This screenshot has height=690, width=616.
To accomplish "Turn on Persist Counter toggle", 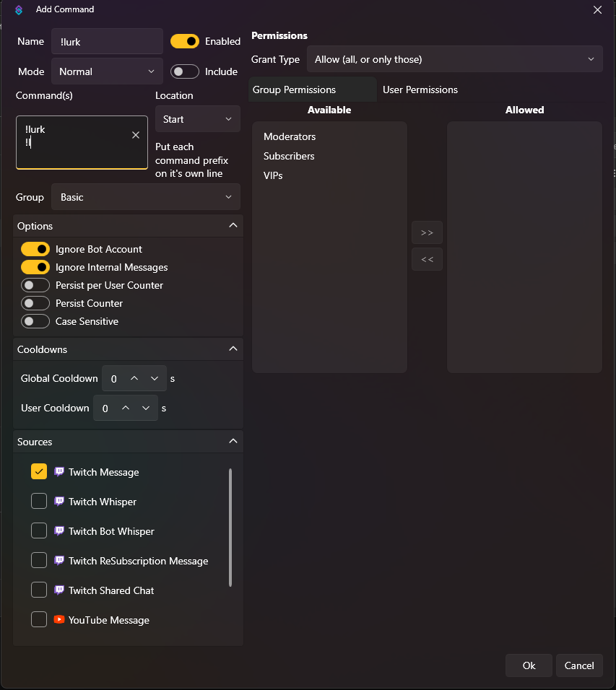I will click(x=35, y=303).
